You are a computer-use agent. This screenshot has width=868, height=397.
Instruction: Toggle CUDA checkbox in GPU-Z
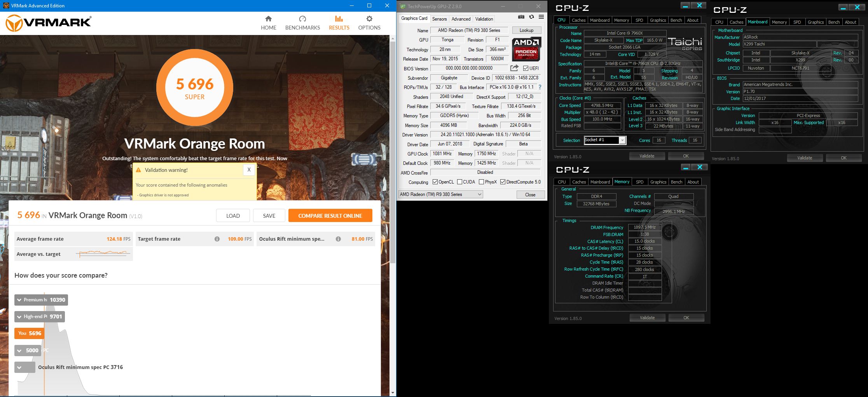tap(459, 182)
